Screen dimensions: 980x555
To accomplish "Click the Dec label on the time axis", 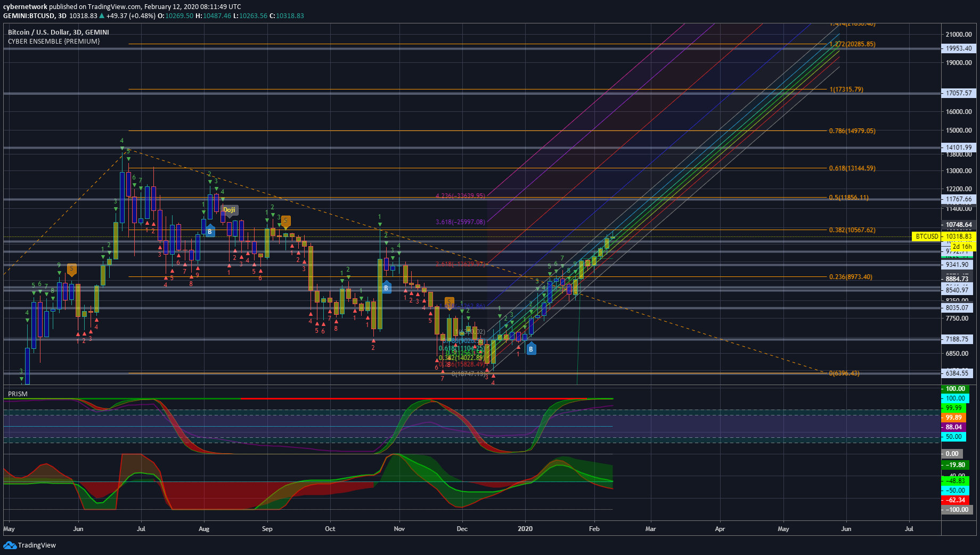I will [x=462, y=529].
